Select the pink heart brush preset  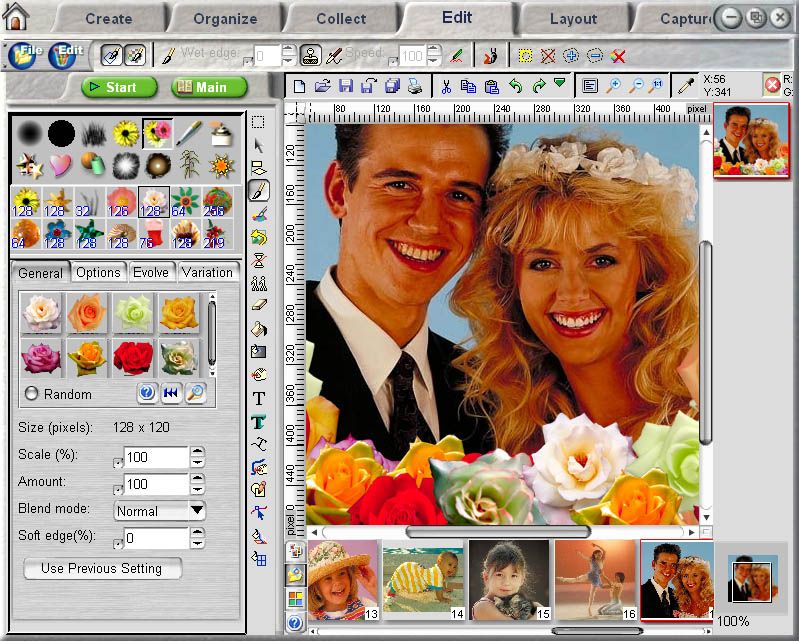click(60, 165)
